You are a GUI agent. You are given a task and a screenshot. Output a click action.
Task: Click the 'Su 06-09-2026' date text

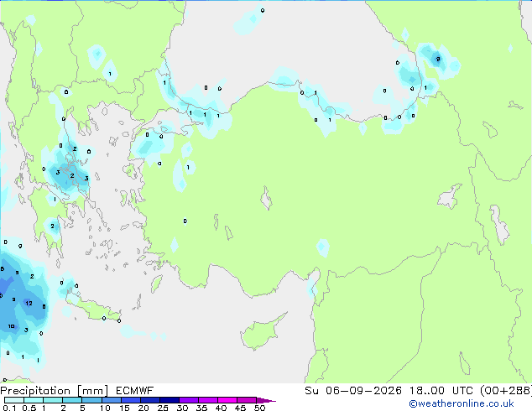(353, 391)
